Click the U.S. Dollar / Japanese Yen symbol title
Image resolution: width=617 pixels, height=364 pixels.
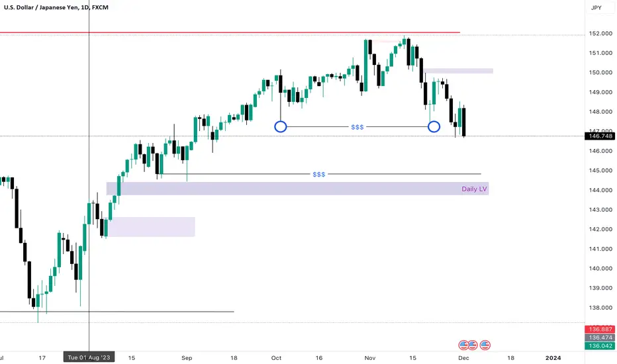41,7
